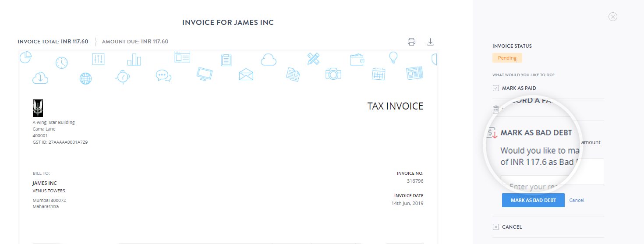
Task: Click the envelope icon in invoice header
Action: (x=246, y=74)
